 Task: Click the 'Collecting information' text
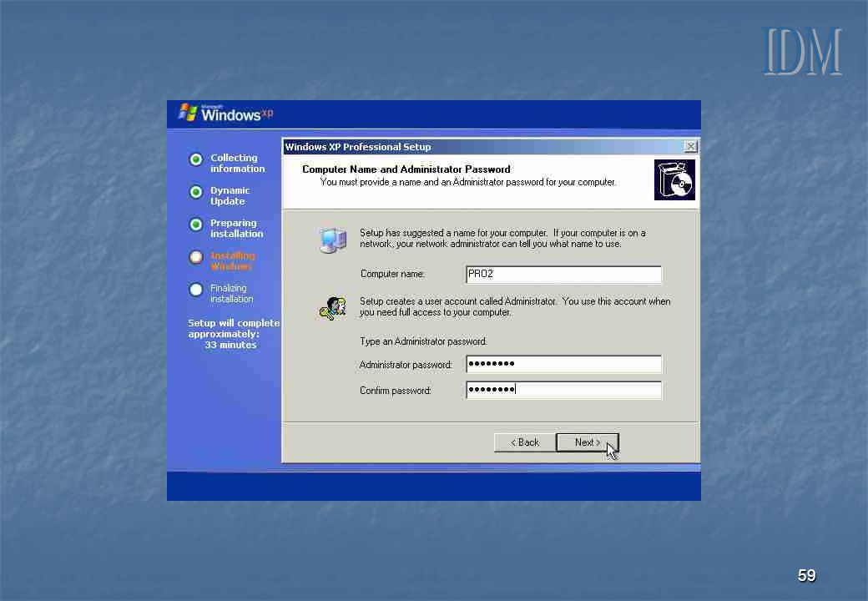238,164
